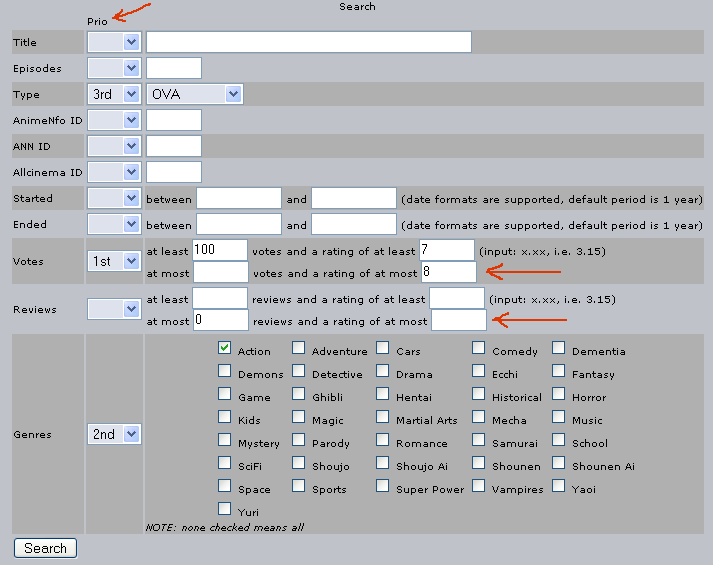The height and width of the screenshot is (565, 713).
Task: Expand the Genres priority dropdown
Action: tap(114, 434)
